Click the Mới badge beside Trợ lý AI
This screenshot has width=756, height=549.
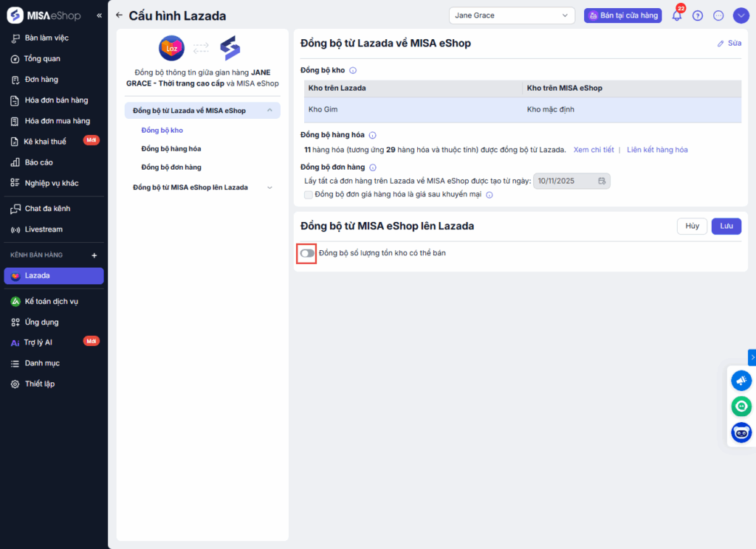(91, 341)
